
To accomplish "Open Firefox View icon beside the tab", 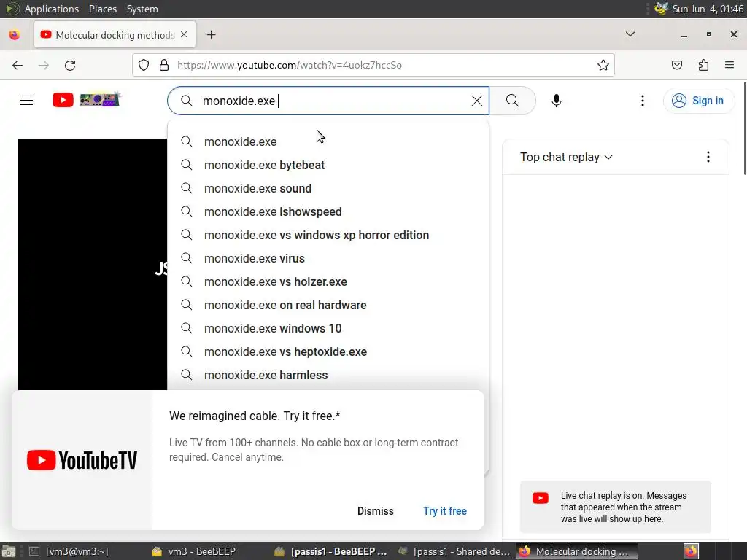I will (15, 35).
